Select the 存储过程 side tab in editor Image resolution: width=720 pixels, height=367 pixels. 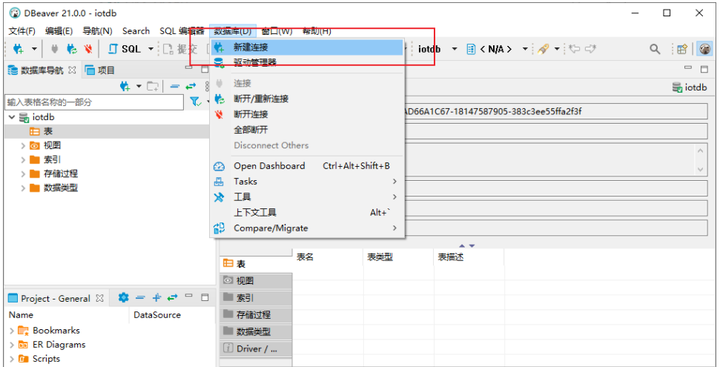[x=256, y=315]
